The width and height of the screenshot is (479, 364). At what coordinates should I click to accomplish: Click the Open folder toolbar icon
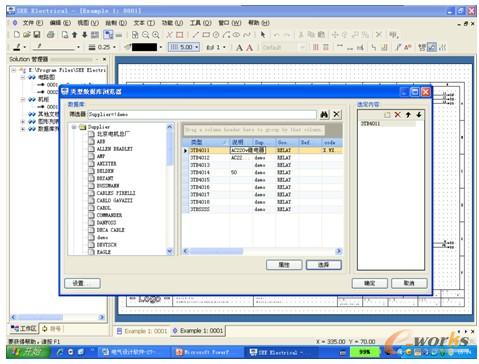point(27,35)
